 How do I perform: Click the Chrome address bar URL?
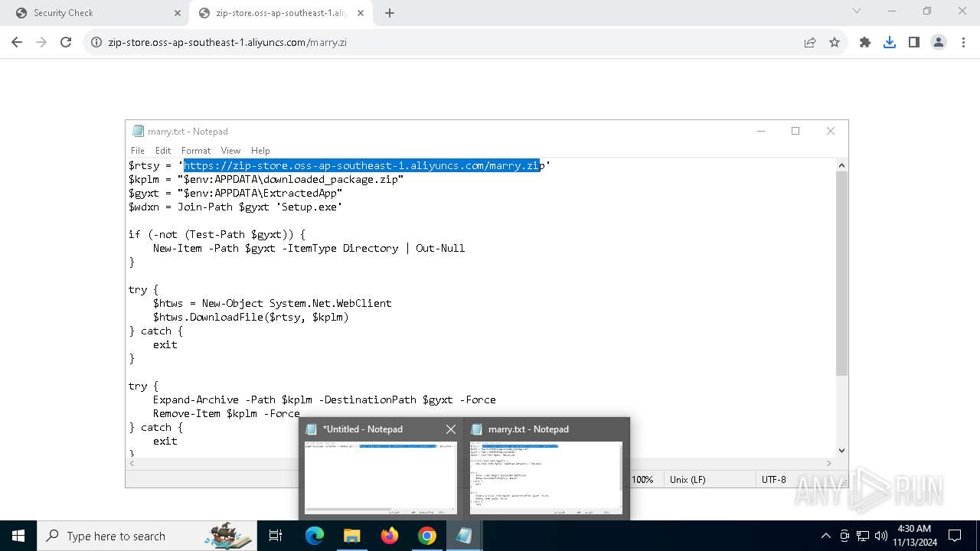coord(227,42)
